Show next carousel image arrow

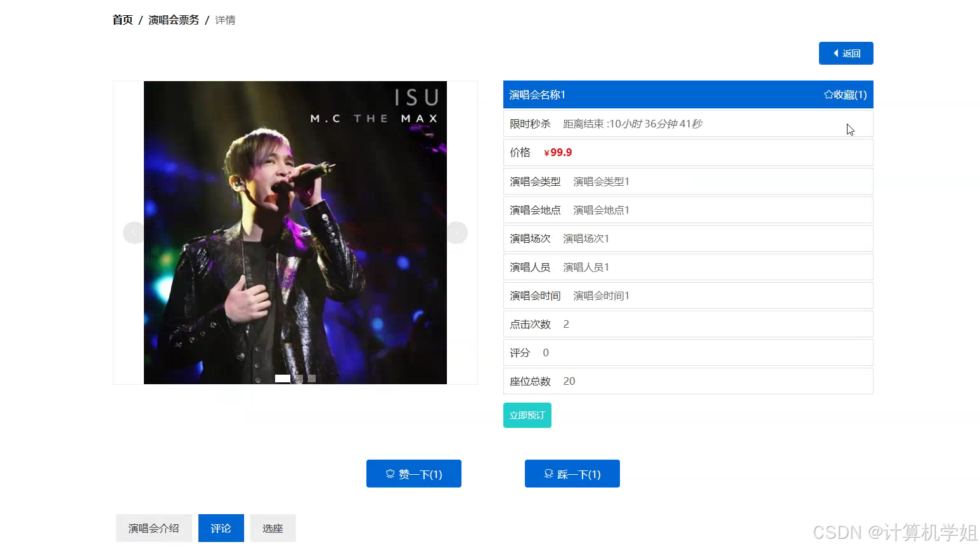point(457,233)
